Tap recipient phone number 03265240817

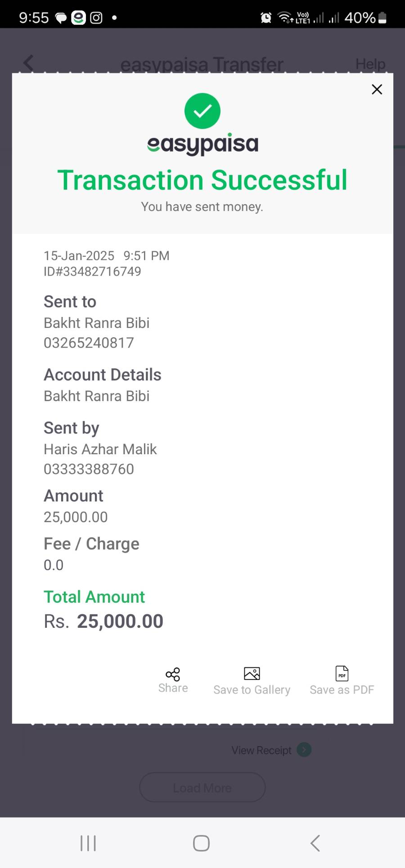89,343
